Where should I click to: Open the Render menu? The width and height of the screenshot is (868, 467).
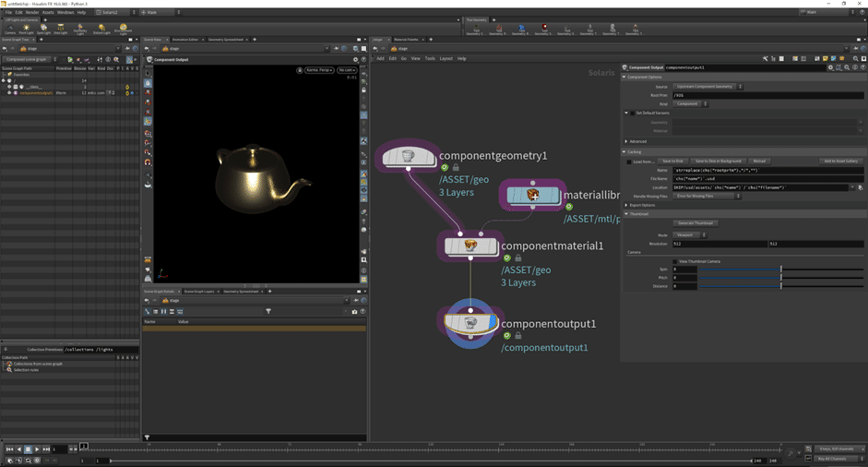[32, 13]
